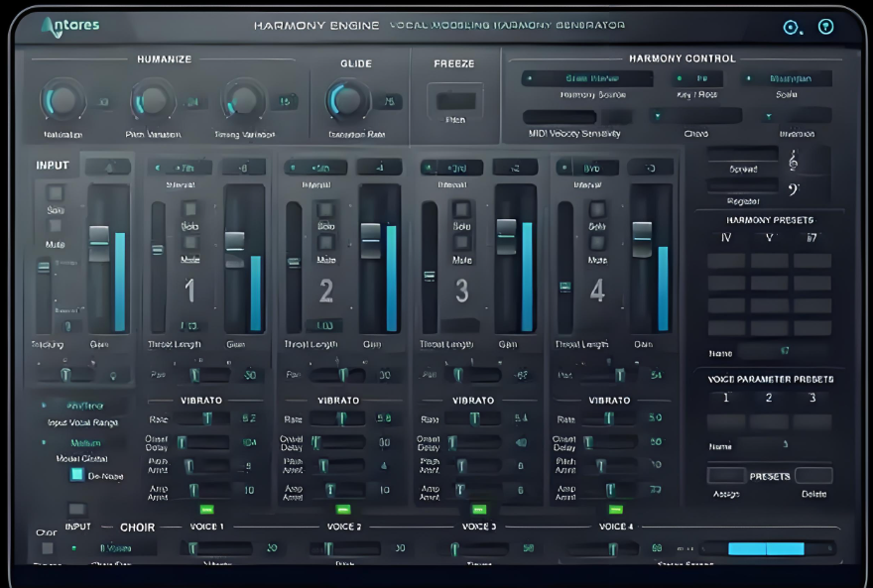873x588 pixels.
Task: Select the treble clef register icon
Action: click(x=794, y=162)
